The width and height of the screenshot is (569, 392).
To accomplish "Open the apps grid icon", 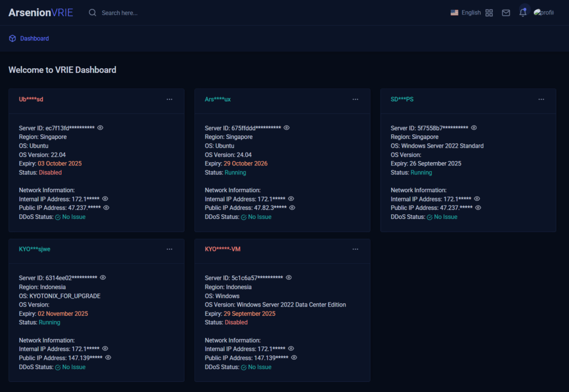I will 489,13.
